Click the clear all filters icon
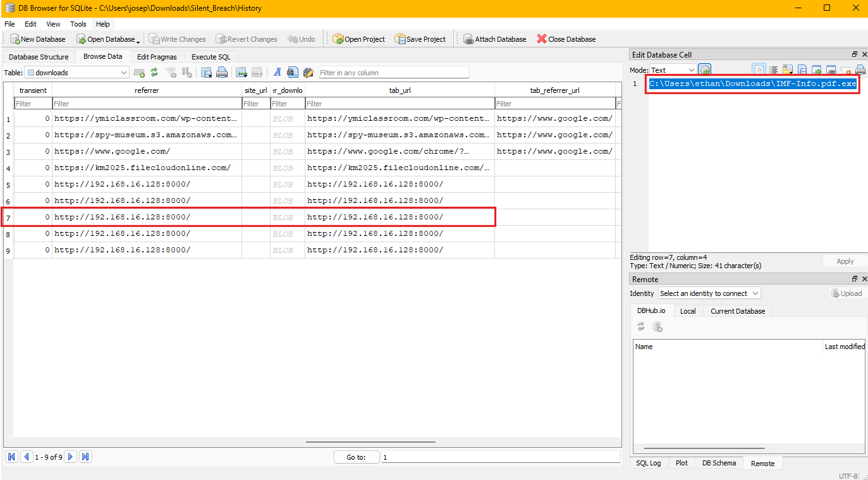Viewport: 868px width, 480px height. click(171, 73)
